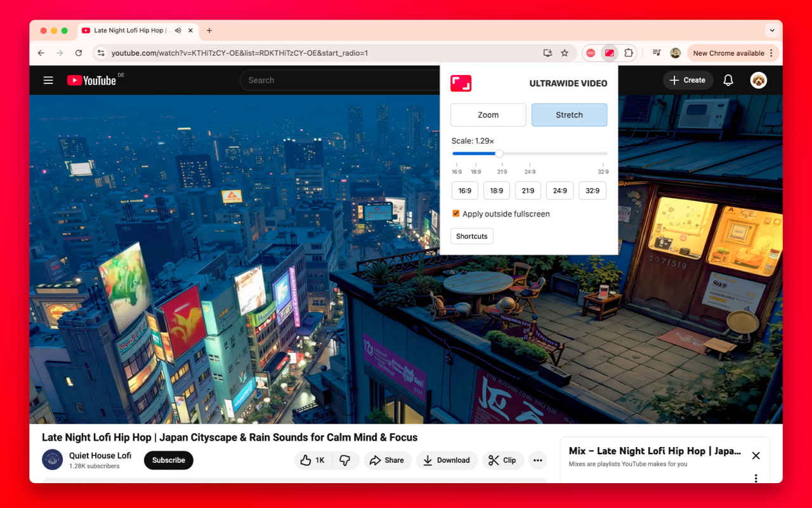The image size is (812, 508).
Task: Open the mix playlist options menu
Action: (756, 478)
